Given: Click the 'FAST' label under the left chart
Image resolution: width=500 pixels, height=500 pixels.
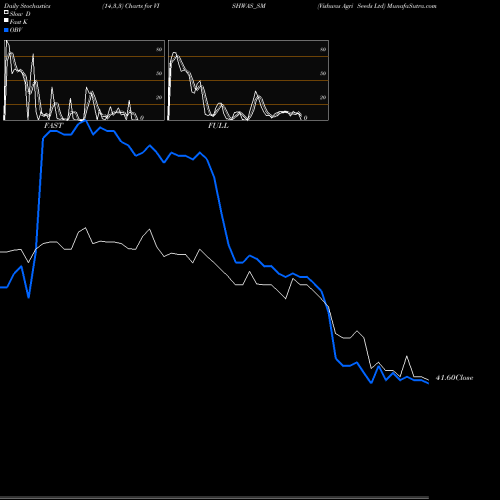Looking at the screenshot, I should click(53, 125).
